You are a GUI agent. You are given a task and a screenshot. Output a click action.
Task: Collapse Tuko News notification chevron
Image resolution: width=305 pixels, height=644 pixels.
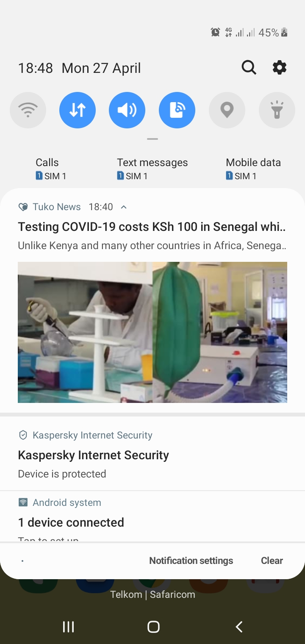(124, 207)
